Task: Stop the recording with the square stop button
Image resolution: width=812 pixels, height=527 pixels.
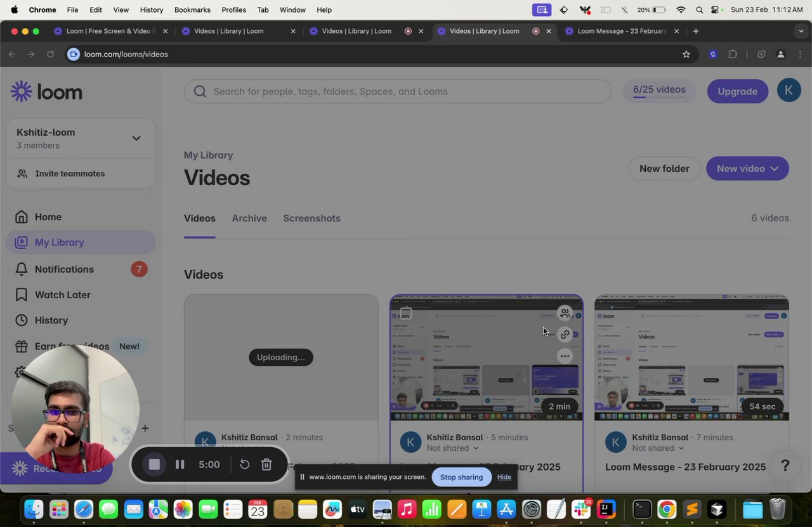Action: [154, 464]
